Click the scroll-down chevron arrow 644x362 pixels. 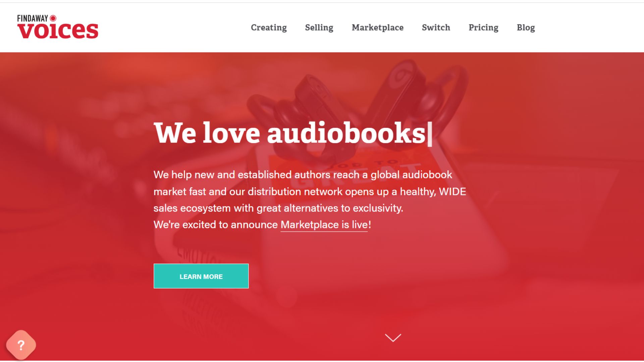point(393,338)
